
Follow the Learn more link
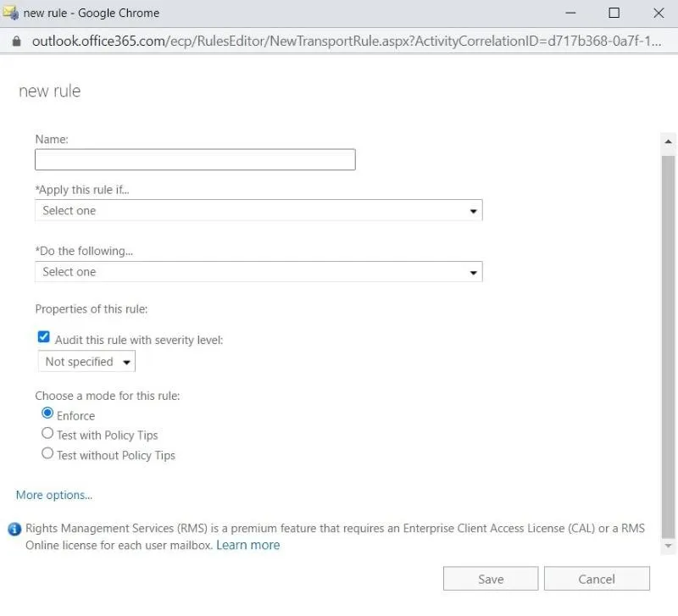click(247, 545)
